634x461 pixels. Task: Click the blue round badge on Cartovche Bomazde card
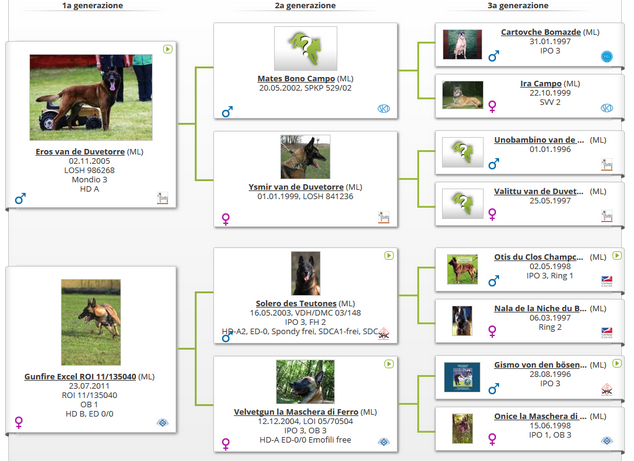pyautogui.click(x=606, y=57)
